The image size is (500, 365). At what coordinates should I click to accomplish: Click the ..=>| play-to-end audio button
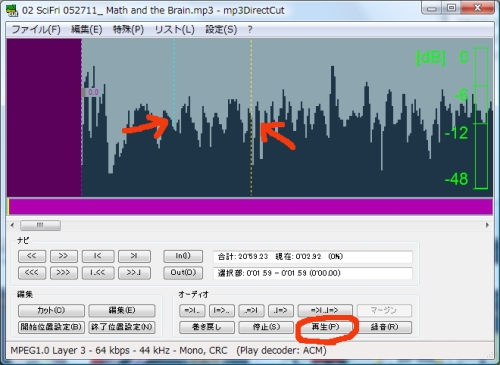point(251,310)
